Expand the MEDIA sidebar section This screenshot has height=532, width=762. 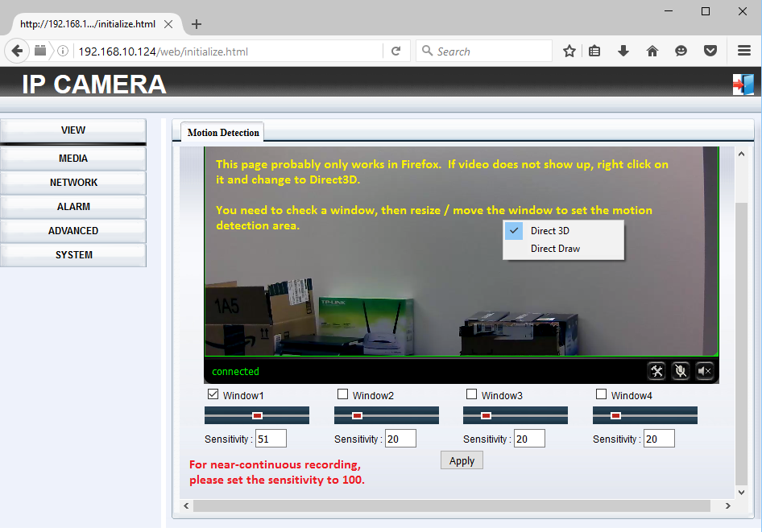(73, 159)
